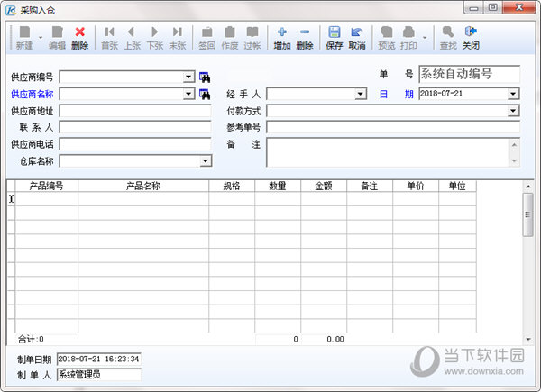The height and width of the screenshot is (392, 541).
Task: Remove a row with the minus 删除 icon
Action: point(305,38)
